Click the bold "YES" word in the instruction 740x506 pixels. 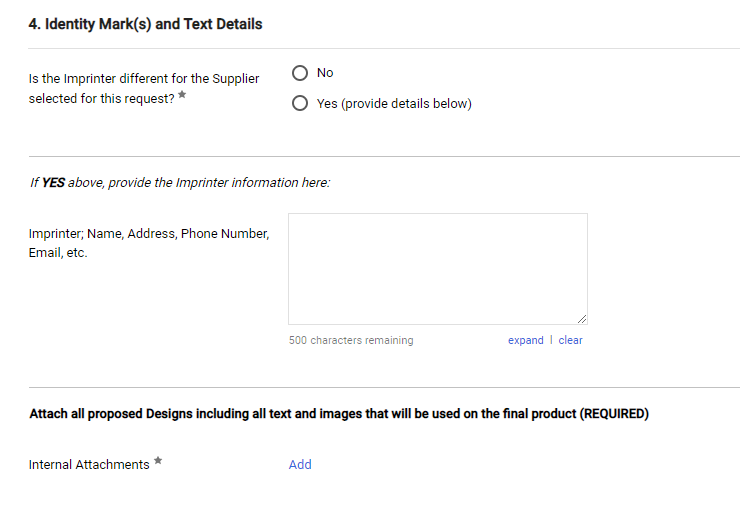(53, 183)
